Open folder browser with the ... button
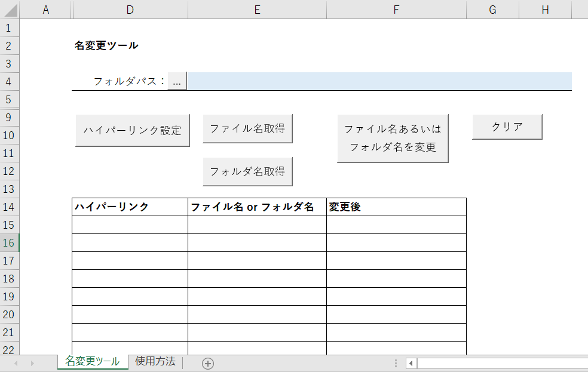 coord(177,81)
